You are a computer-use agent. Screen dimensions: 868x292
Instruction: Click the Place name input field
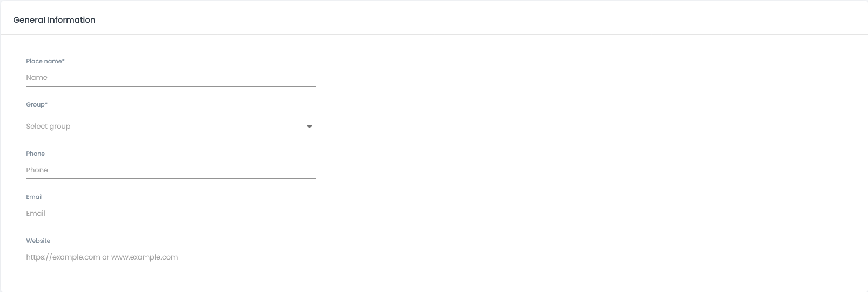[171, 78]
